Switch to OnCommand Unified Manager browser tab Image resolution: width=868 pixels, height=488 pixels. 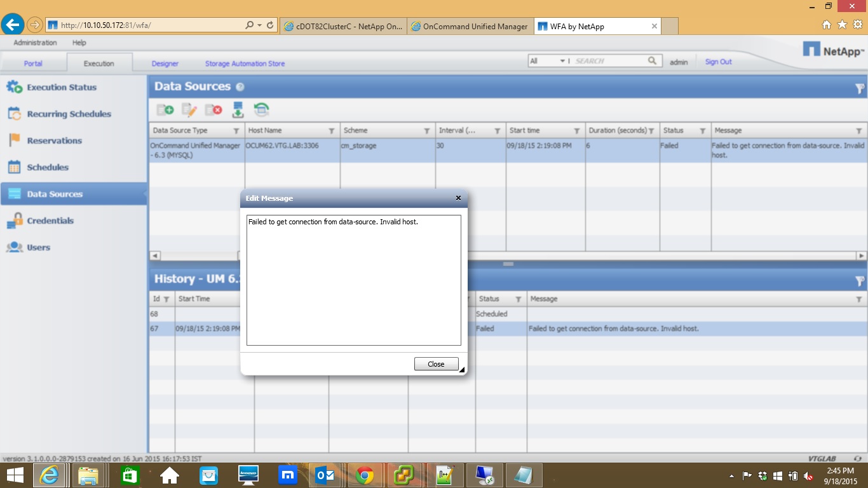pos(470,26)
